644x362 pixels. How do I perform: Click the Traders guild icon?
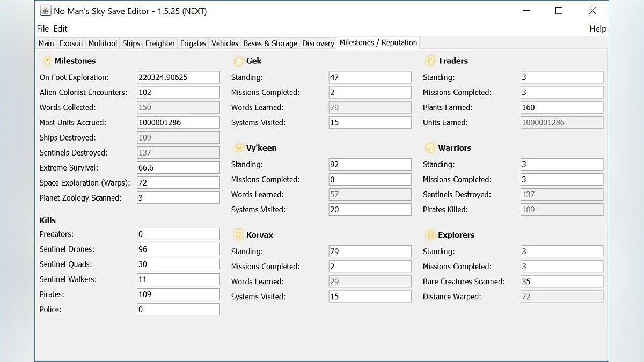click(x=430, y=61)
